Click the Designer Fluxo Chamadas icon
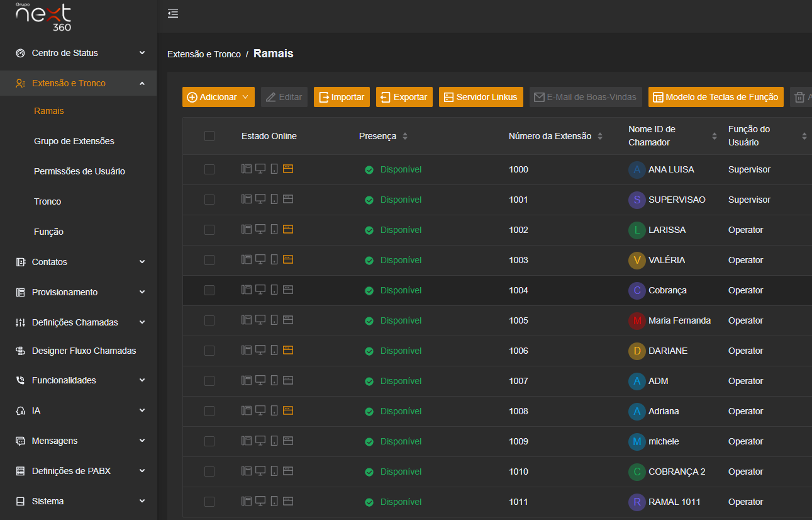The width and height of the screenshot is (812, 520). click(x=20, y=351)
